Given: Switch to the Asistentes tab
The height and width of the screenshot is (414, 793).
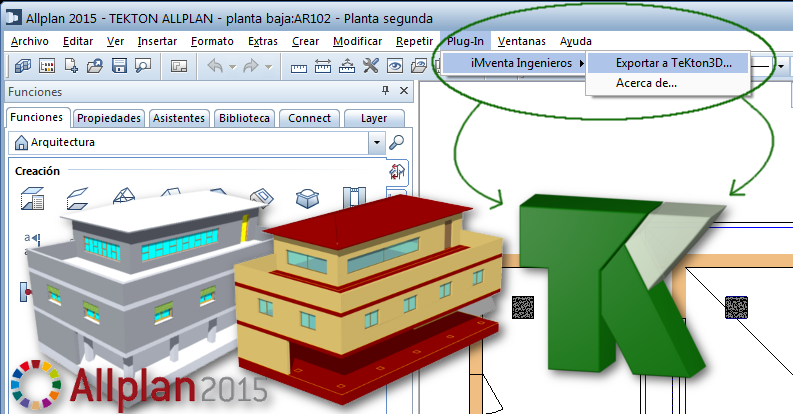Looking at the screenshot, I should 179,118.
